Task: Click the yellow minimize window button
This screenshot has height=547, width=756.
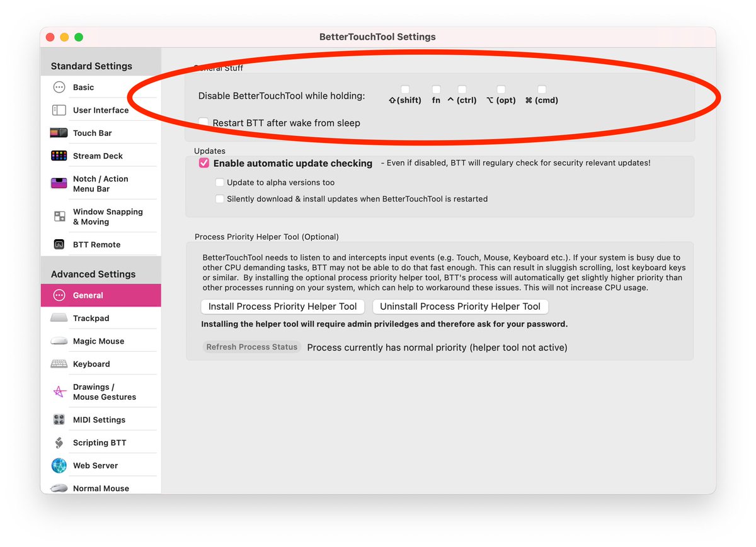Action: pyautogui.click(x=64, y=37)
